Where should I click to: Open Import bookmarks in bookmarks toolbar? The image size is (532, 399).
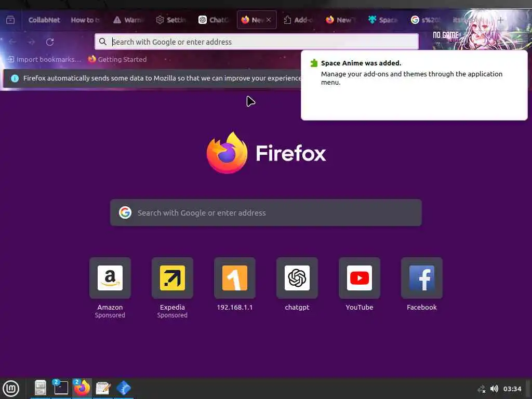[x=45, y=59]
